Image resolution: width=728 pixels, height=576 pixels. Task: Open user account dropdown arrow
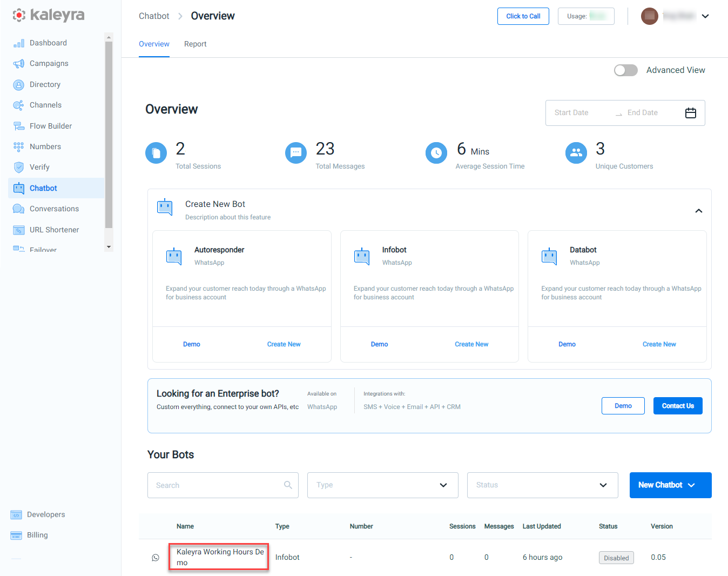[x=705, y=16]
